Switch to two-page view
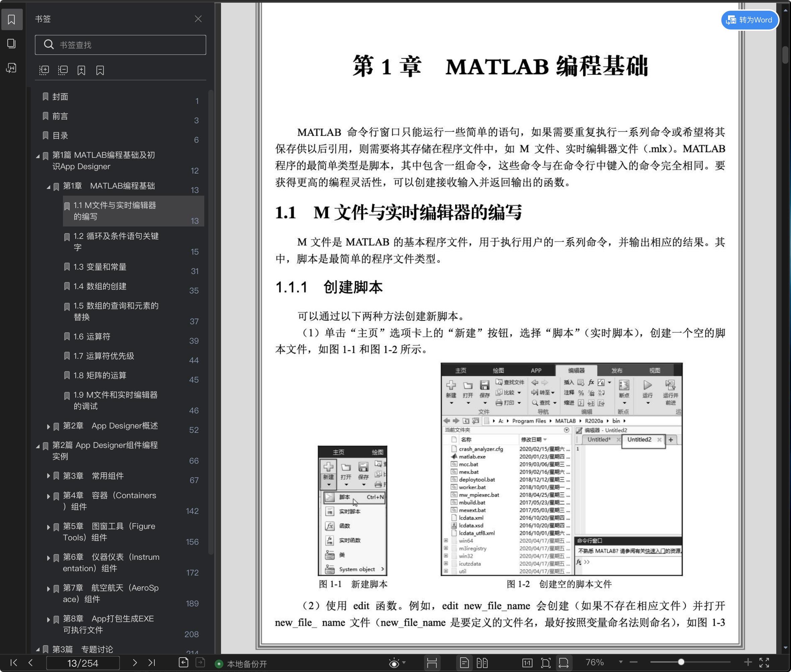 click(482, 663)
